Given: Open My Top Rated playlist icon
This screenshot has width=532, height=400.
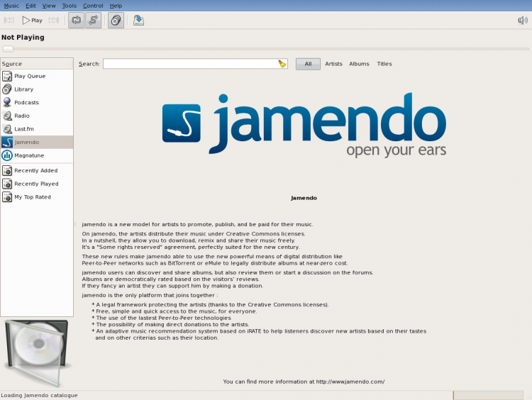Looking at the screenshot, I should (7, 196).
